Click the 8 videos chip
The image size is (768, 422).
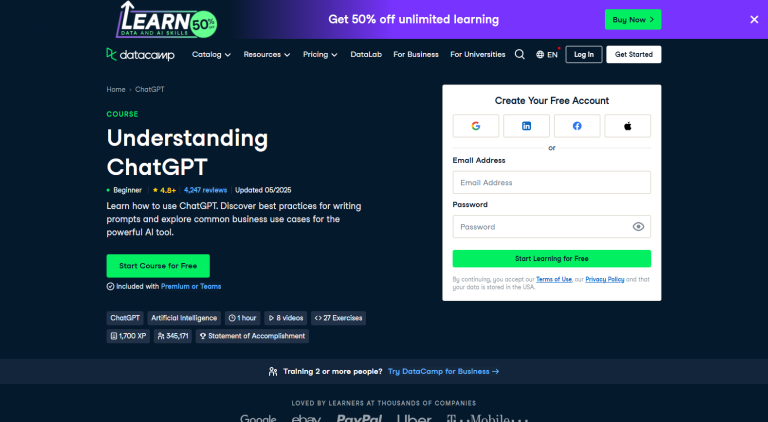[286, 318]
